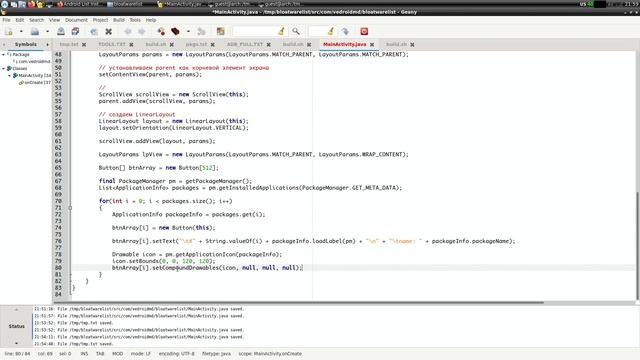Select the com.vedroidmd package entry
Viewport: 640px width, 360px height.
coord(33,61)
